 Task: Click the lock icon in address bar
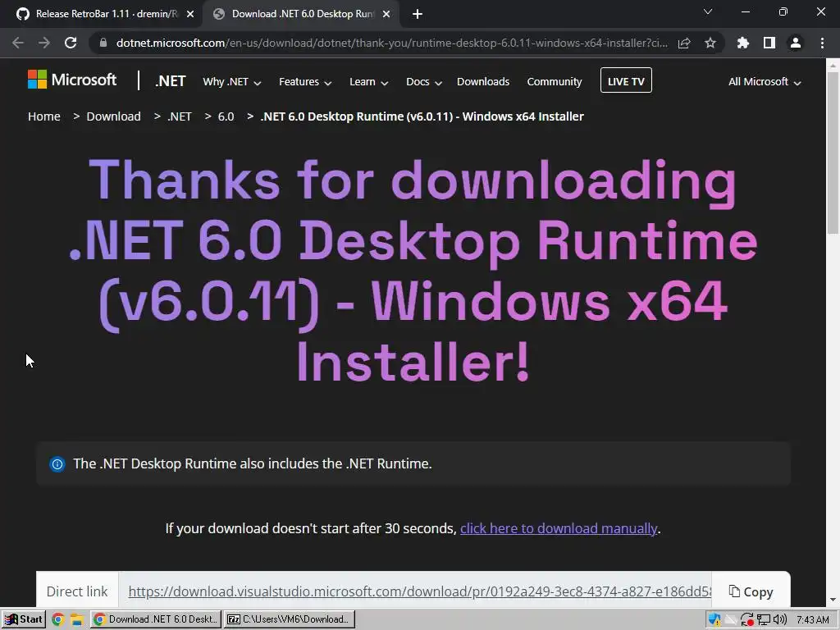point(103,43)
